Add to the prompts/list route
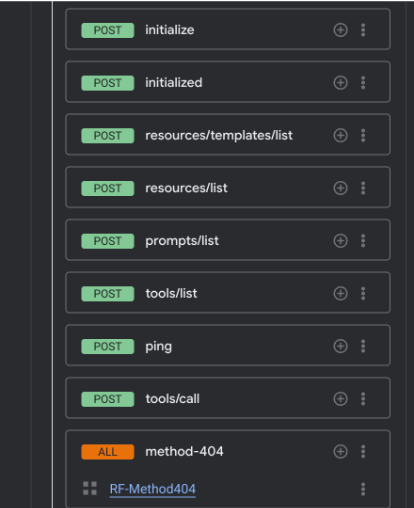Screen dimensions: 414x508 click(340, 241)
